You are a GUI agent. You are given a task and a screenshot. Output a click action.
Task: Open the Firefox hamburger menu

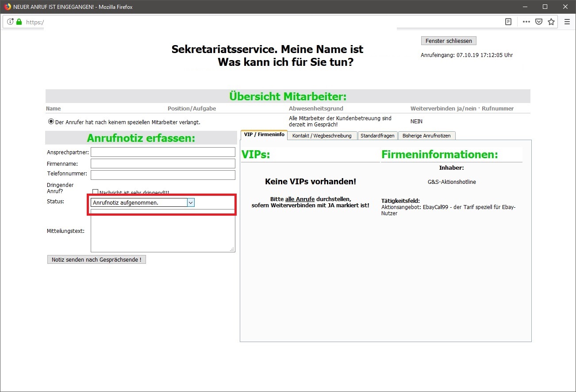[x=567, y=22]
